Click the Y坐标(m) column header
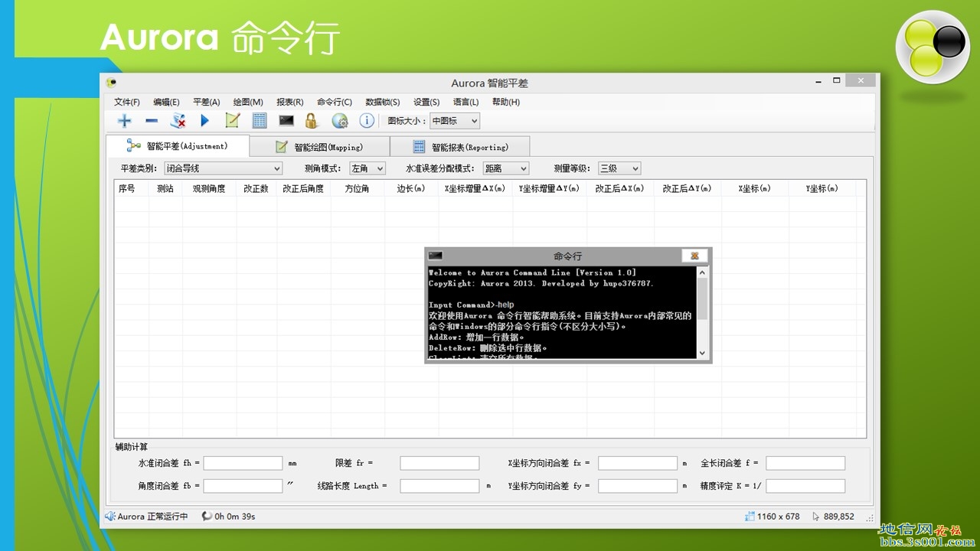This screenshot has height=551, width=980. coord(822,188)
